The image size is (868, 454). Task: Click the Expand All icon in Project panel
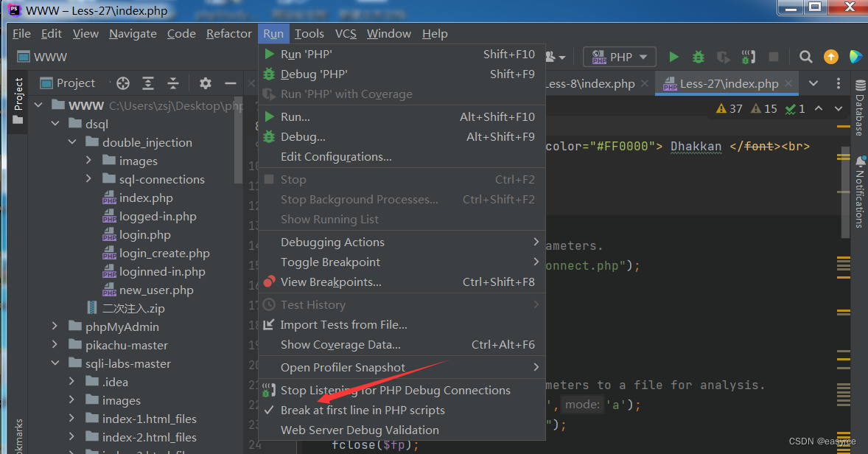point(148,83)
